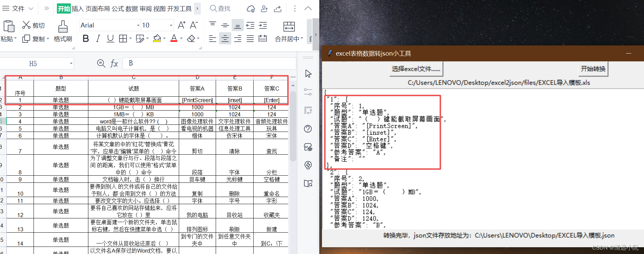644x254 pixels.
Task: Click the 查找 search box
Action: pyautogui.click(x=220, y=8)
